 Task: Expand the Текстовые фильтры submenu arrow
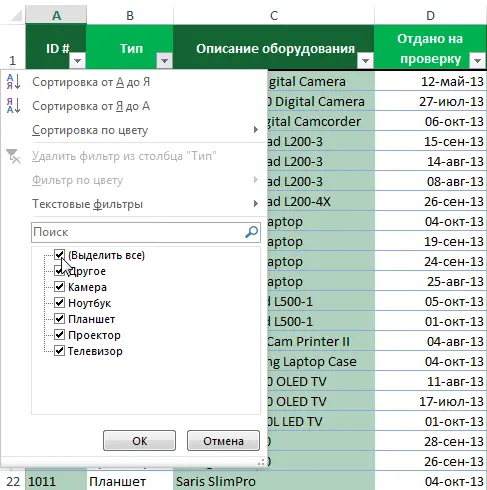(x=256, y=204)
